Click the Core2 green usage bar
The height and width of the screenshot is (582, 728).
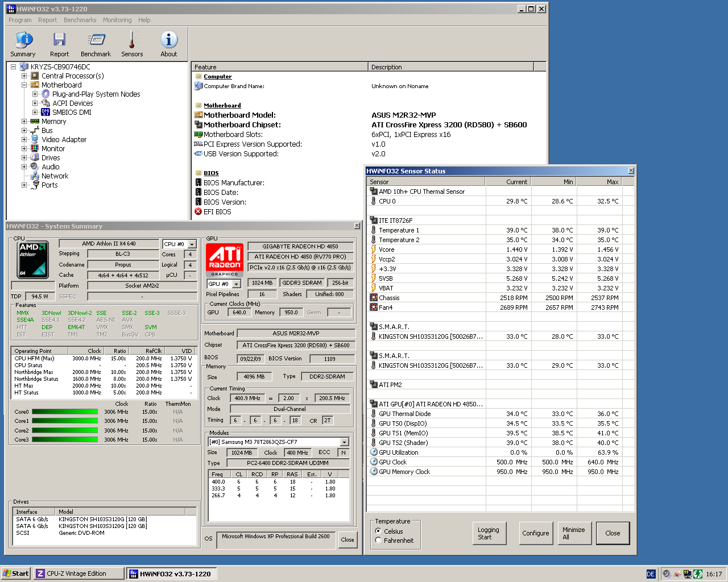[x=65, y=431]
